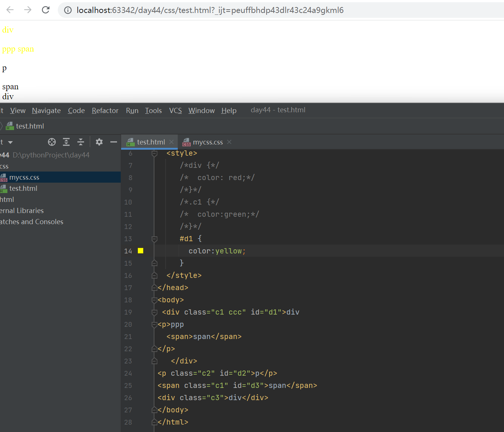Click the 'p class="c2"' code line
This screenshot has height=432, width=504.
[x=217, y=373]
